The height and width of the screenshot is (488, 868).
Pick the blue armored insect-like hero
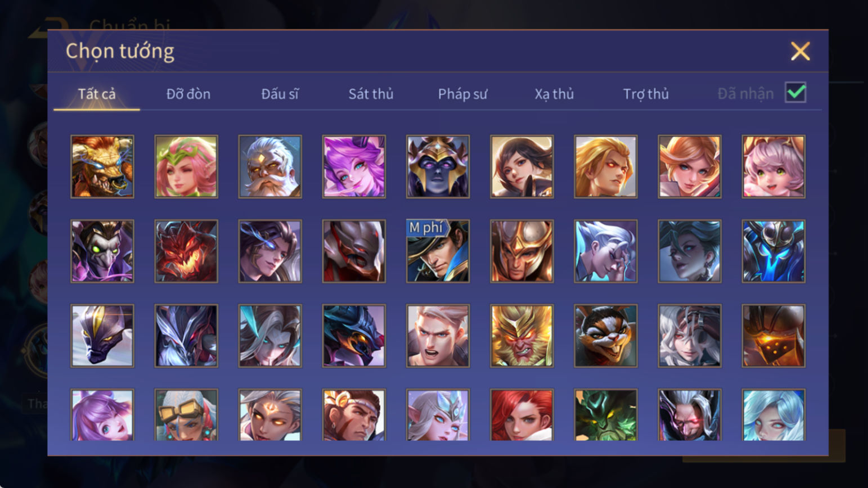point(773,251)
